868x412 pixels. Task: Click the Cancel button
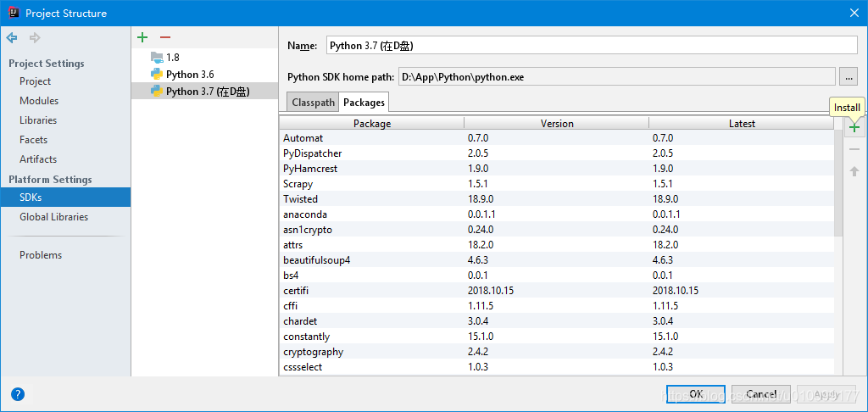point(760,393)
